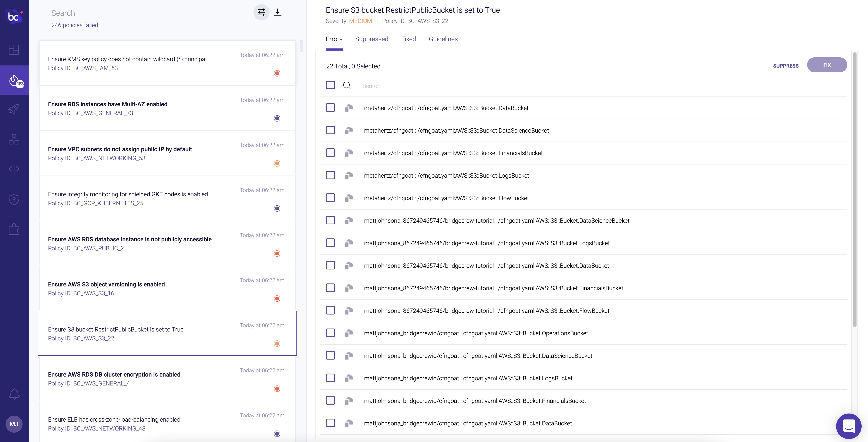Viewport: 868px width, 442px height.
Task: Open policy 'Ensure AWS S3 object versioning is enabled'
Action: point(167,289)
